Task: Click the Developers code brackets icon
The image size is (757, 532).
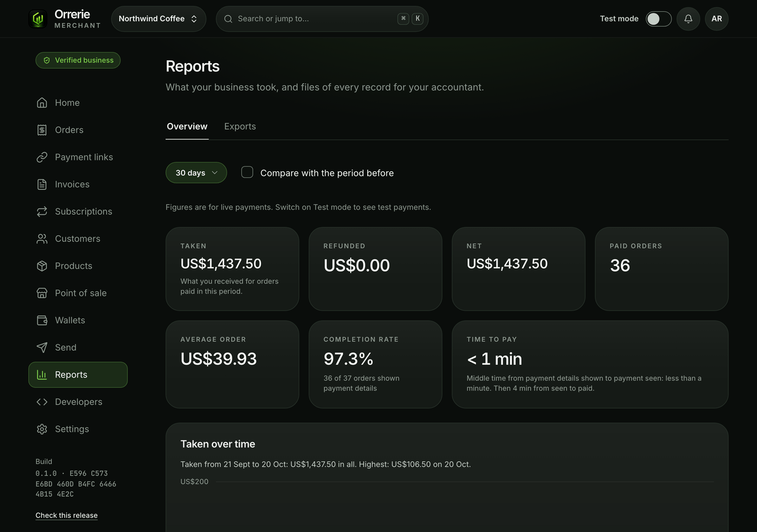Action: [x=42, y=402]
